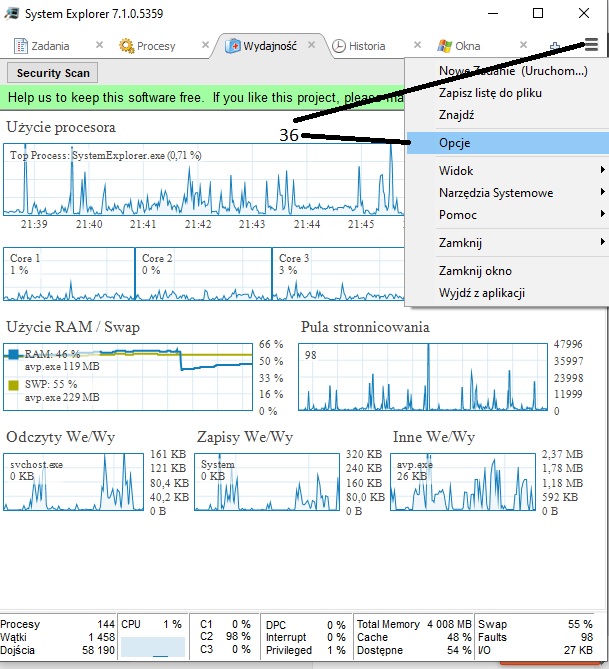Click the Historia tab clock icon
This screenshot has height=669, width=609.
[339, 46]
